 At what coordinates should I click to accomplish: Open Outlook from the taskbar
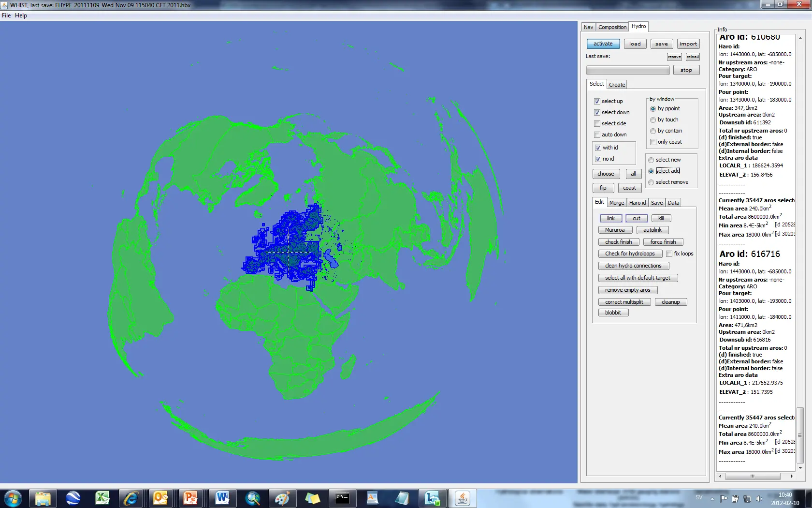[x=160, y=498]
